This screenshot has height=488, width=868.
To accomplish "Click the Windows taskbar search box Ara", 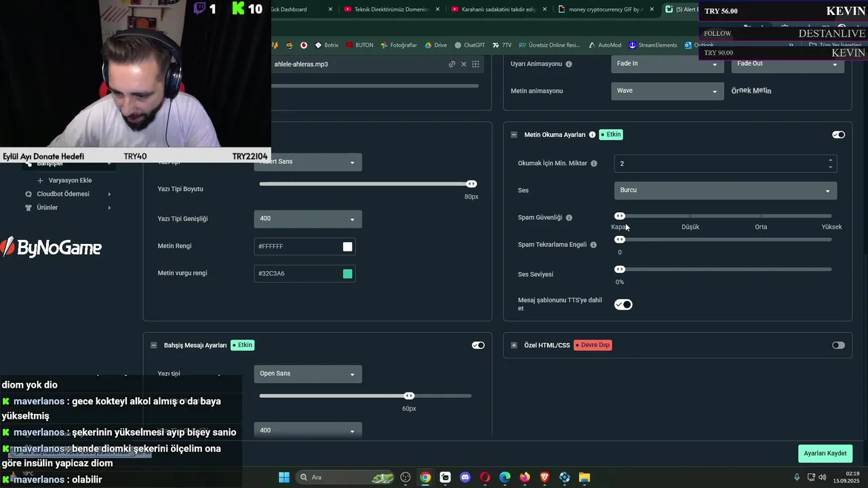I will (x=346, y=477).
